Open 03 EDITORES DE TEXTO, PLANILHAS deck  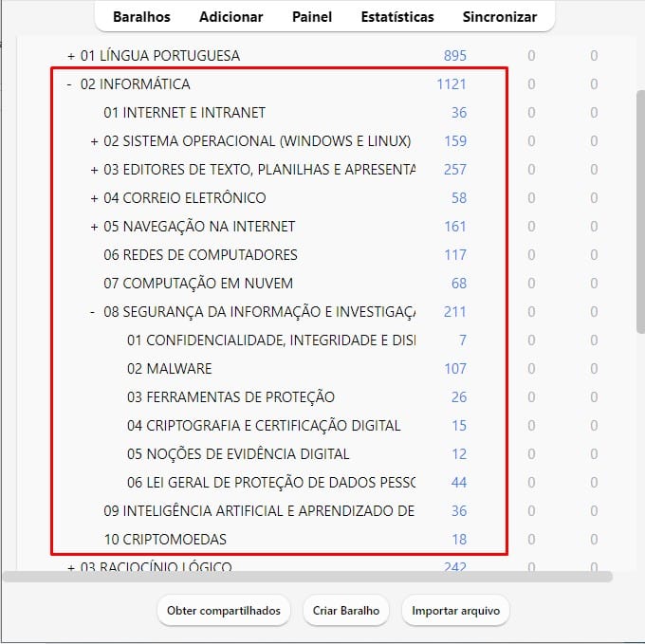[259, 169]
